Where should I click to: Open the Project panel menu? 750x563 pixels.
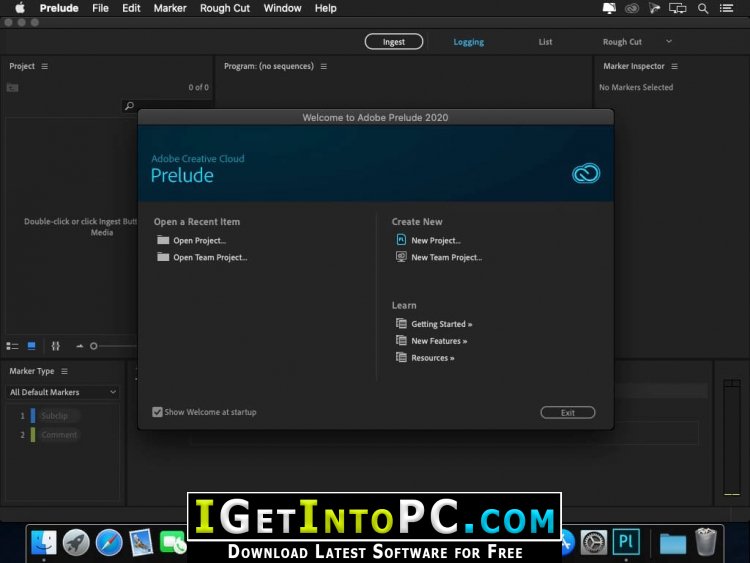pyautogui.click(x=44, y=66)
